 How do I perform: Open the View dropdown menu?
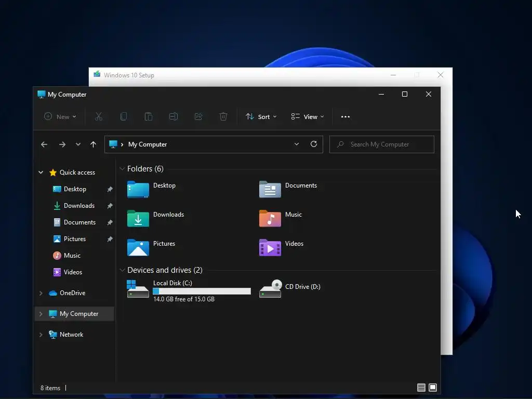point(308,117)
